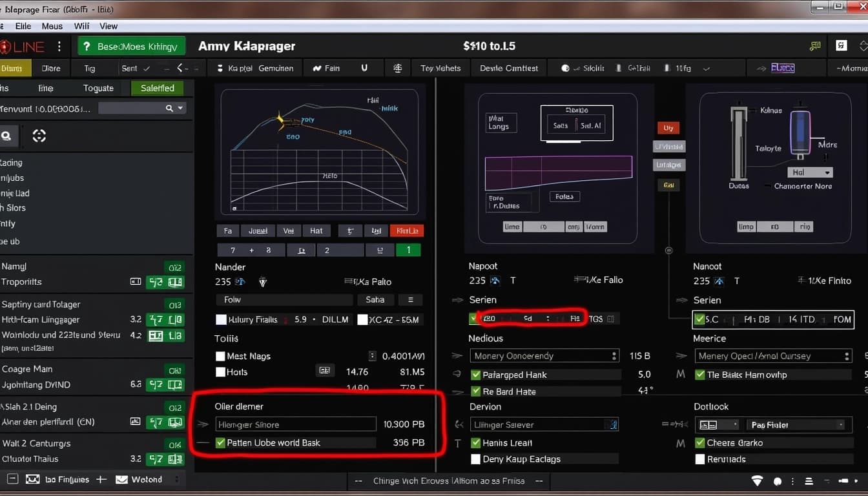The width and height of the screenshot is (868, 496).
Task: Click the plus icon next to Iao Finlqies
Action: (x=101, y=479)
